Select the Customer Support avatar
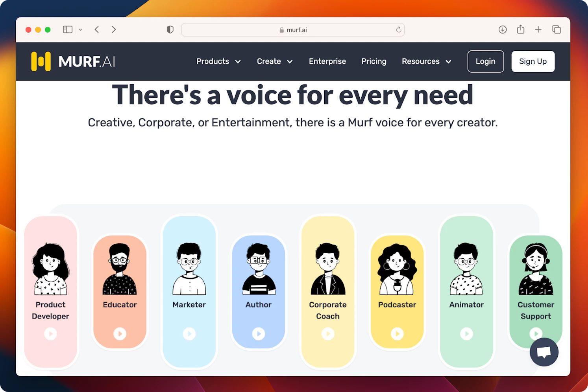588x392 pixels. coord(536,269)
